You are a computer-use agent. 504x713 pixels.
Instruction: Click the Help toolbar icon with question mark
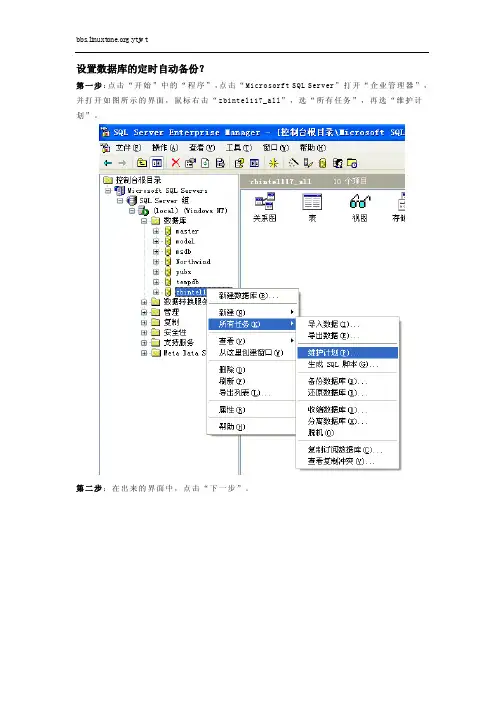click(239, 163)
